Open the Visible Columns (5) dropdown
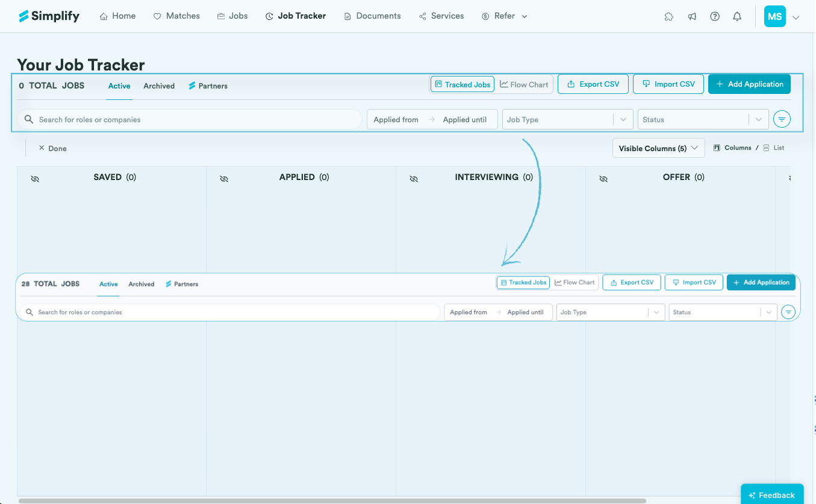The image size is (816, 504). point(658,148)
